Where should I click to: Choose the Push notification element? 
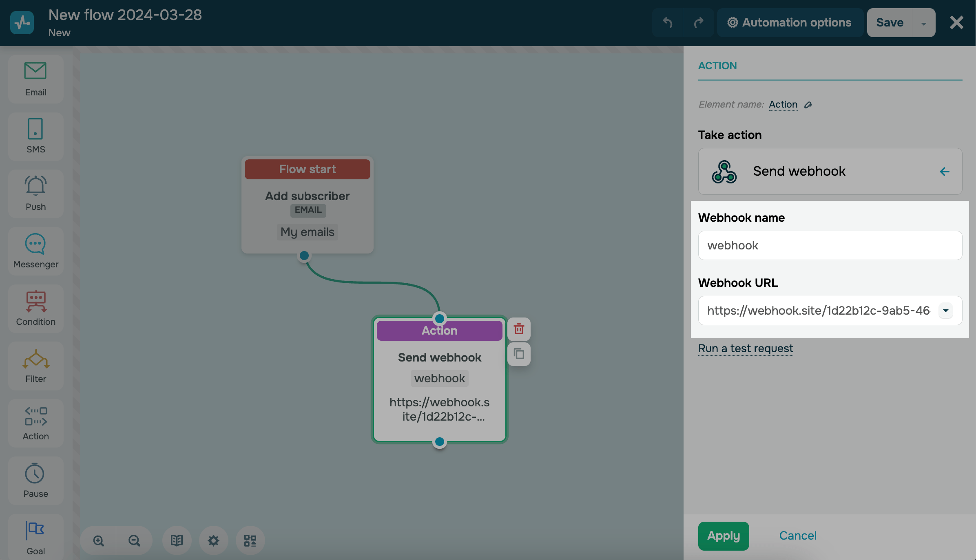point(35,194)
